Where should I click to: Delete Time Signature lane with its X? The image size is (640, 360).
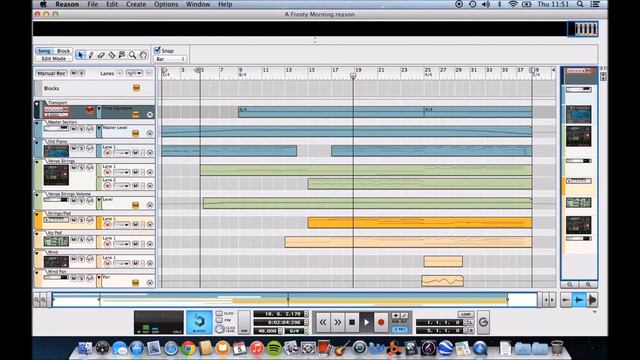pos(150,115)
